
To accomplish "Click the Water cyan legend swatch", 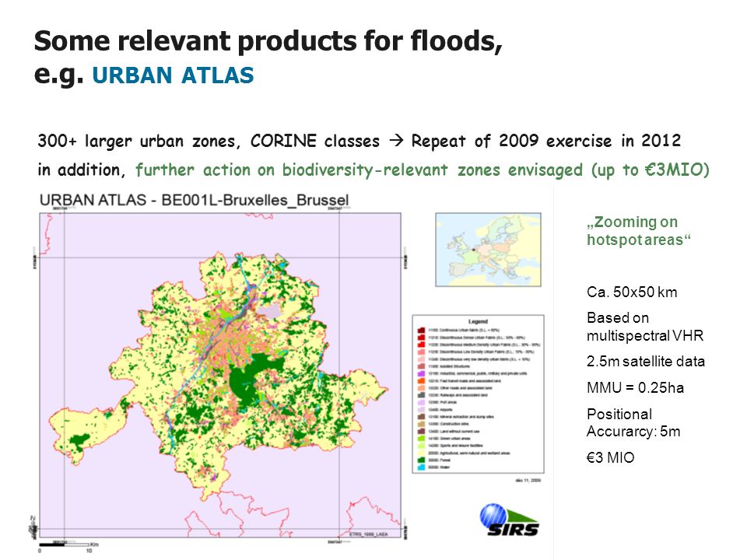I will click(x=421, y=467).
